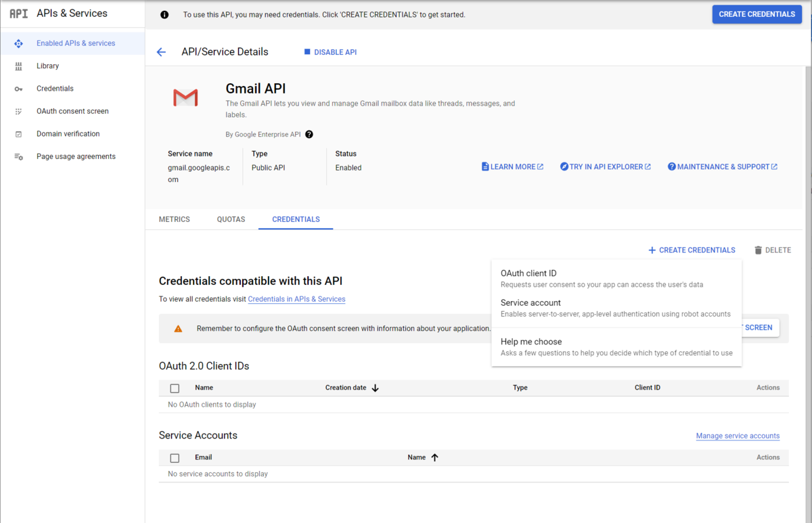The height and width of the screenshot is (523, 812).
Task: Click the Enabled status value
Action: click(x=348, y=168)
